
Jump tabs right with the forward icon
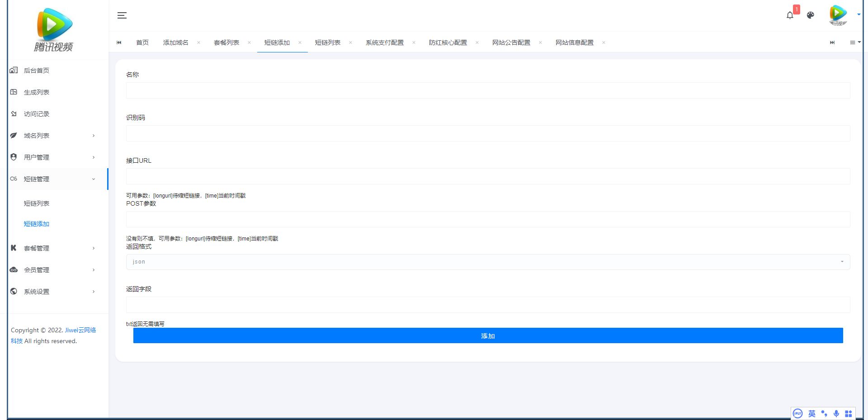pyautogui.click(x=832, y=42)
